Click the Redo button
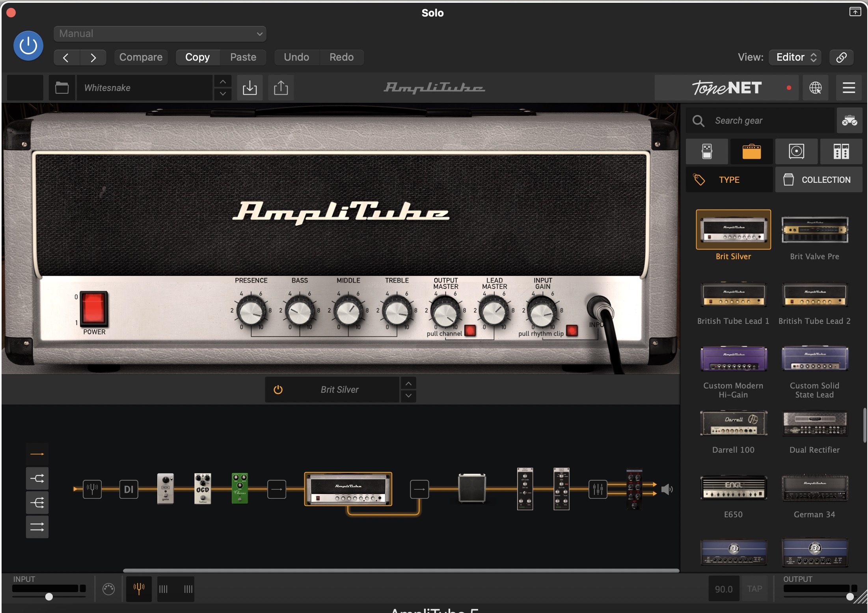 click(341, 57)
